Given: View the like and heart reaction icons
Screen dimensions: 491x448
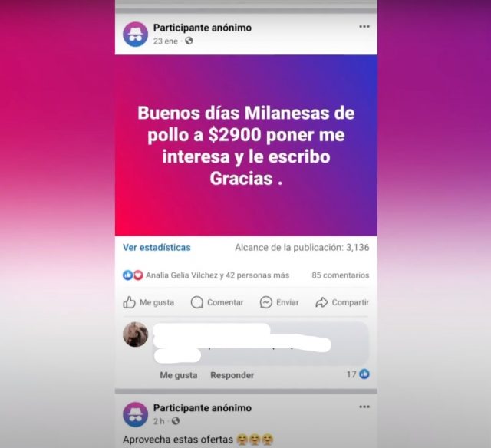Looking at the screenshot, I should (133, 275).
